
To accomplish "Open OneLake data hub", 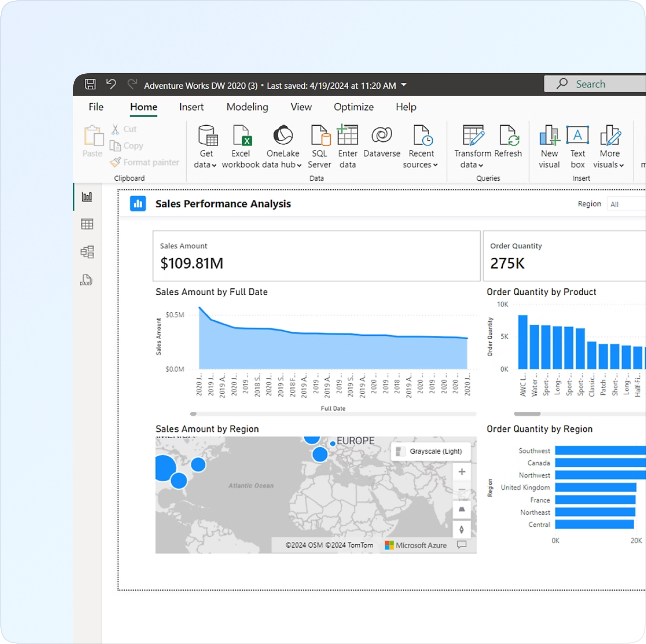I will pyautogui.click(x=283, y=146).
